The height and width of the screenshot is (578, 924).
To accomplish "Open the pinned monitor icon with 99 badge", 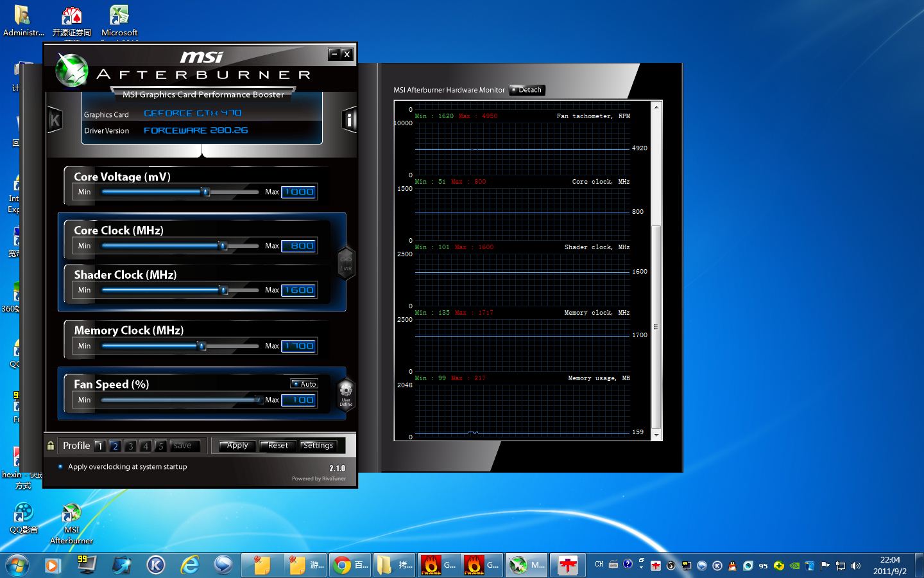I will click(86, 565).
